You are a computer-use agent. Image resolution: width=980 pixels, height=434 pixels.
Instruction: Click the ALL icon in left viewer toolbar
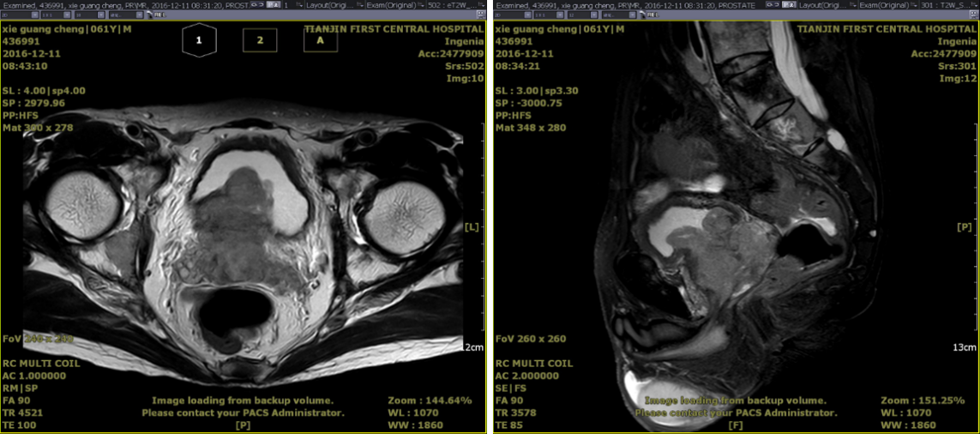159,15
